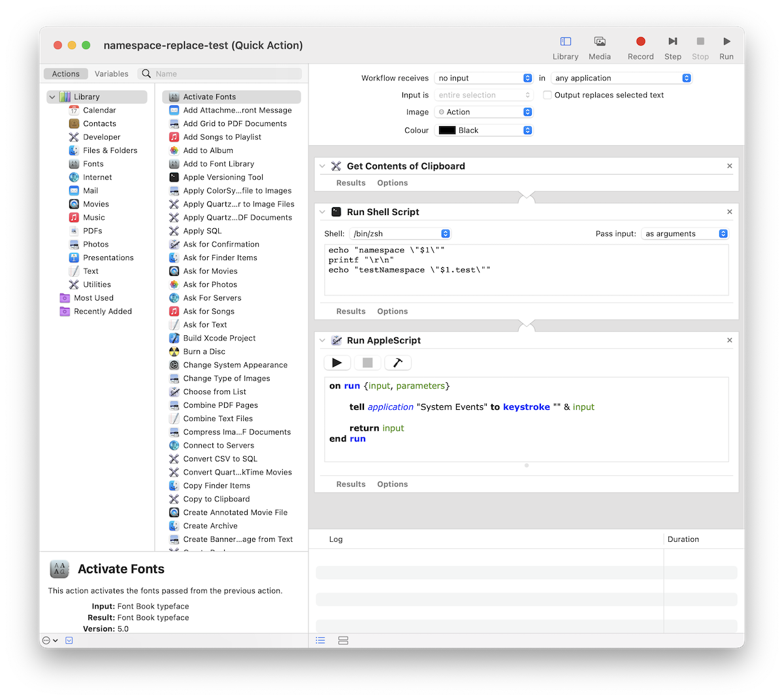Open the action menu with the ellipsis icon

pos(50,641)
